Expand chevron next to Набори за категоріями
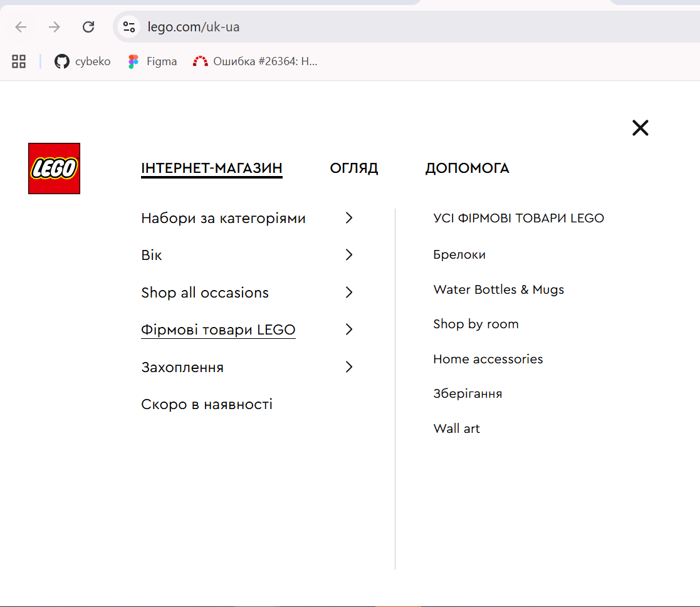The width and height of the screenshot is (700, 607). (x=349, y=218)
